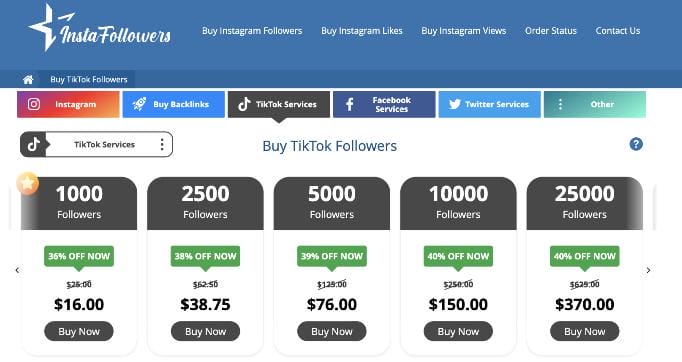Open Contact Us link
This screenshot has width=682, height=362.
618,31
